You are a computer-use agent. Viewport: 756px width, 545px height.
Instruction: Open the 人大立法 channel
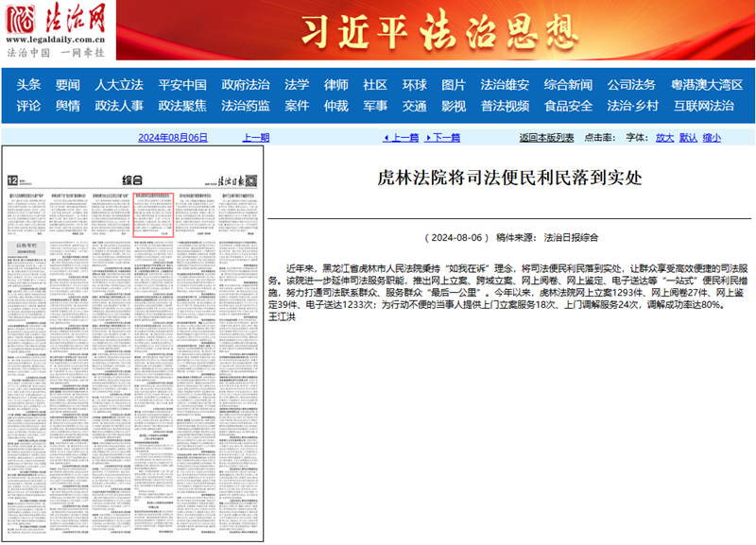coord(119,85)
